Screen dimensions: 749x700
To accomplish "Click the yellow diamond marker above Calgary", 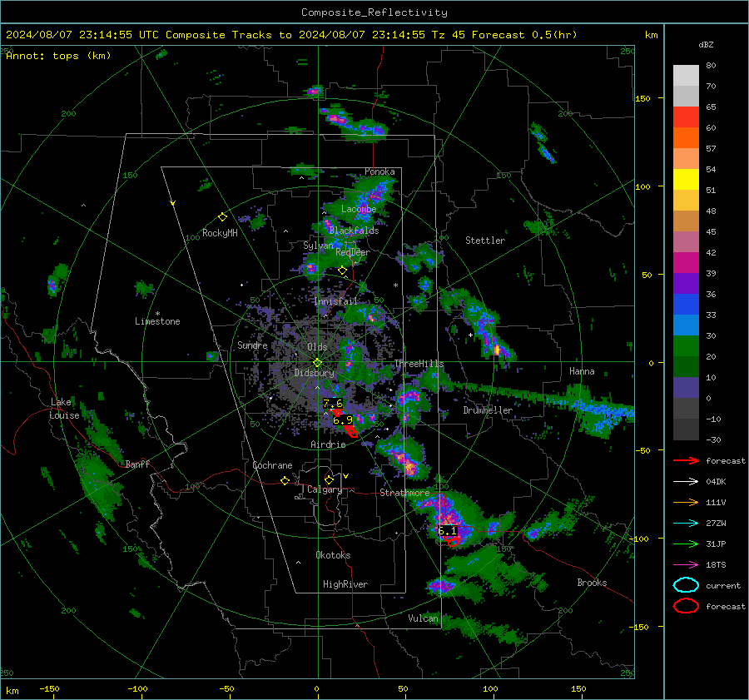I will [329, 479].
